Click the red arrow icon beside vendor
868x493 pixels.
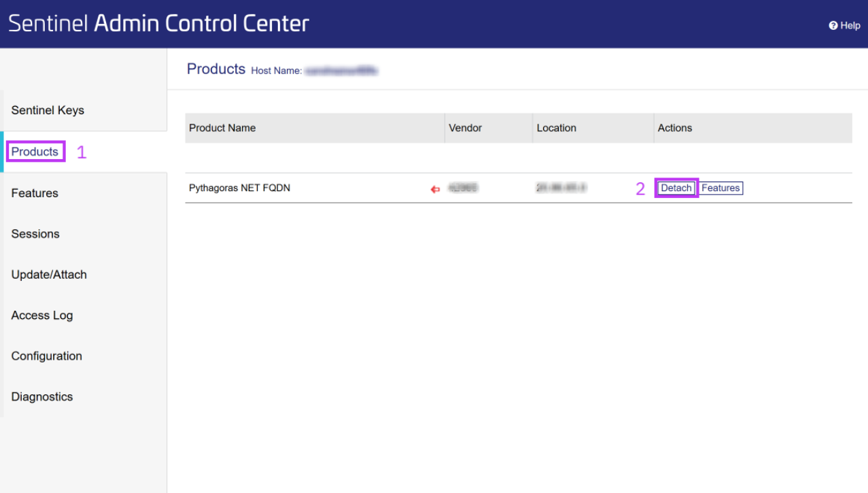pos(435,190)
